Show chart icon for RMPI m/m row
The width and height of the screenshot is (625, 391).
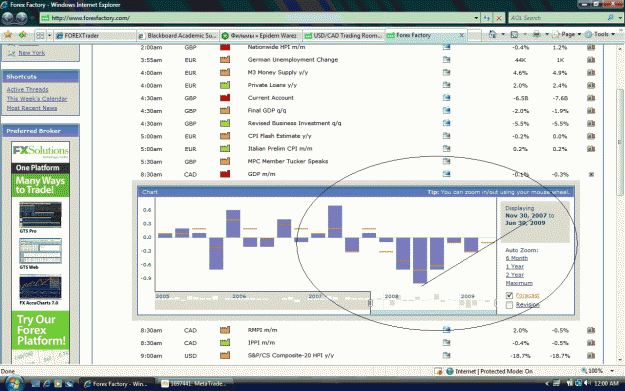click(591, 330)
